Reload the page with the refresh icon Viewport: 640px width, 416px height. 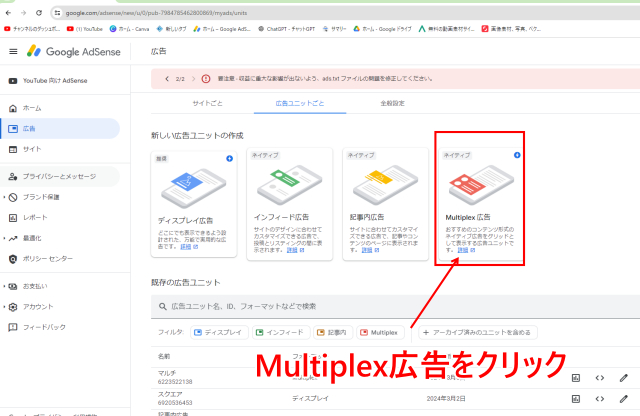point(39,13)
